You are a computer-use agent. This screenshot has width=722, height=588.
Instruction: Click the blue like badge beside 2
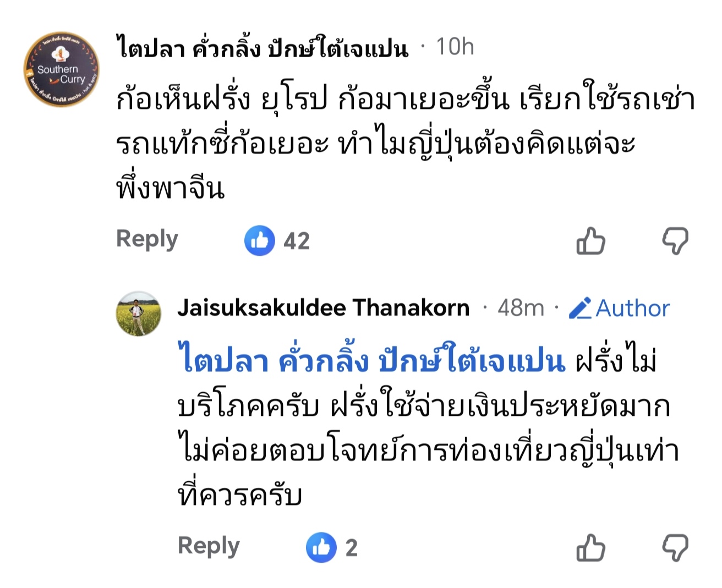321,547
